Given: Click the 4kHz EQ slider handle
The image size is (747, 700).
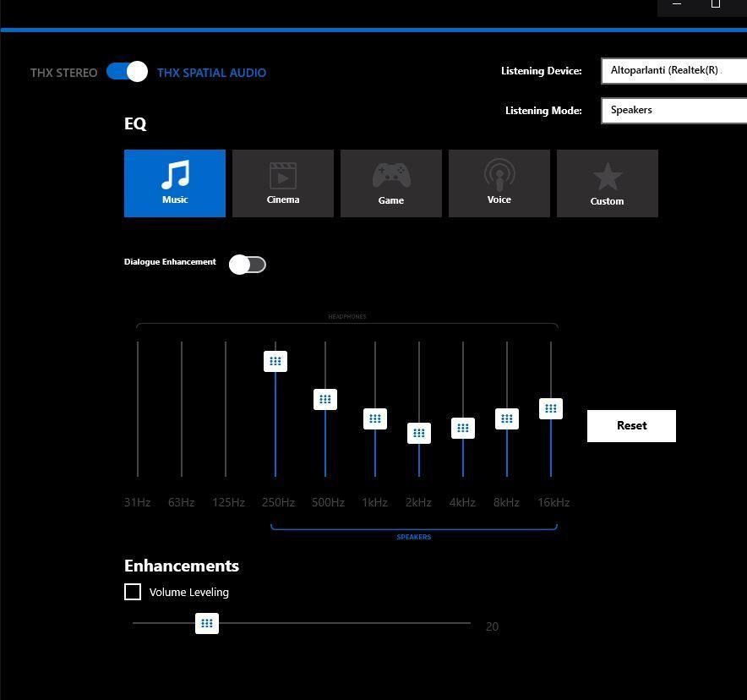Looking at the screenshot, I should (463, 428).
